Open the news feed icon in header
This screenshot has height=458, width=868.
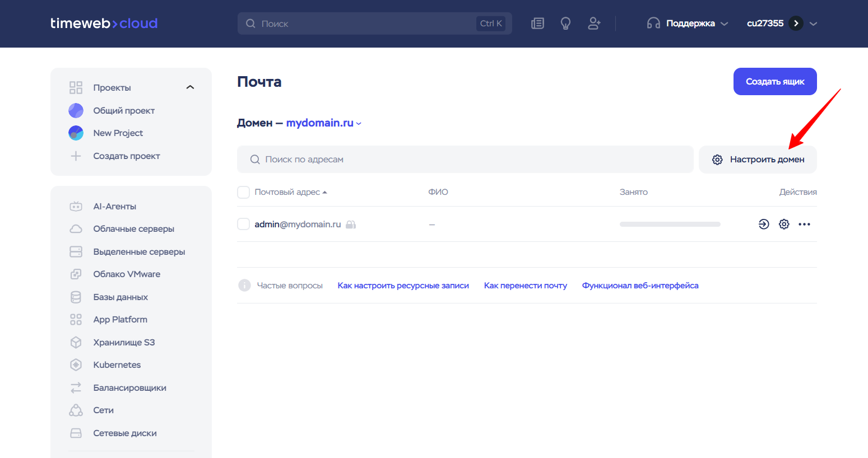pos(537,24)
